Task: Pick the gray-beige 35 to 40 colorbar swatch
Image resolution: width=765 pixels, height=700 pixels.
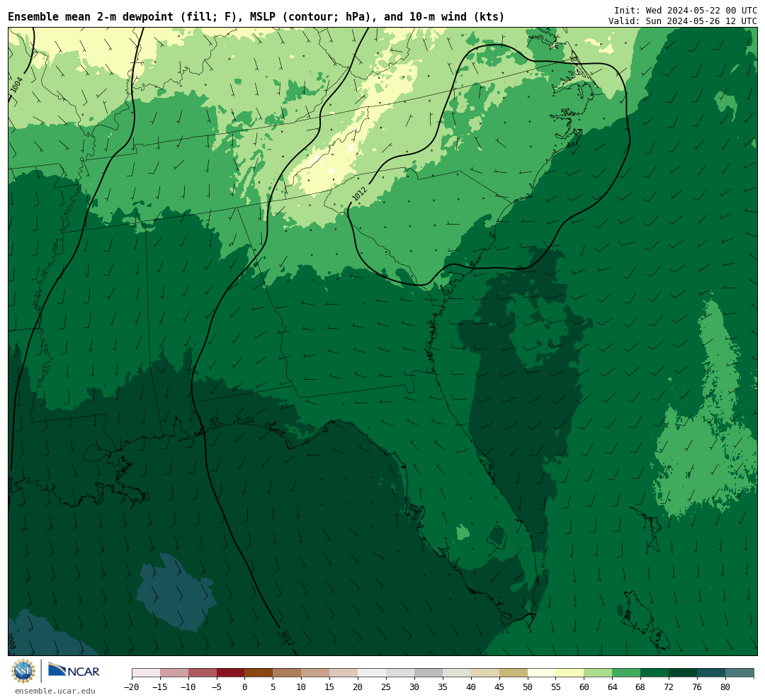Action: (x=457, y=673)
